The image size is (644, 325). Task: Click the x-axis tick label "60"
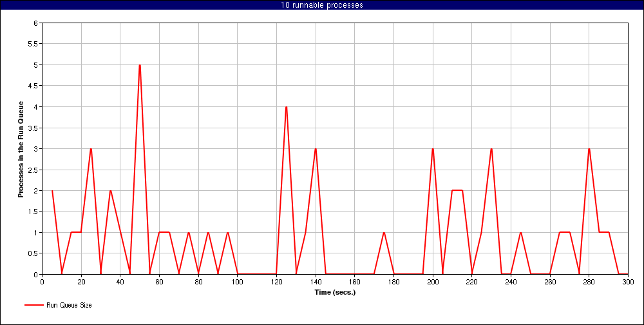click(x=159, y=282)
